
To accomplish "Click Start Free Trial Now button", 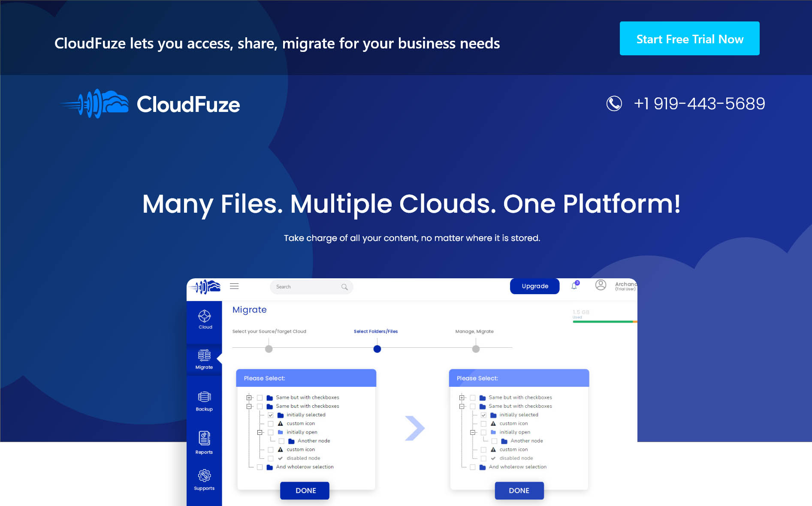I will point(689,39).
